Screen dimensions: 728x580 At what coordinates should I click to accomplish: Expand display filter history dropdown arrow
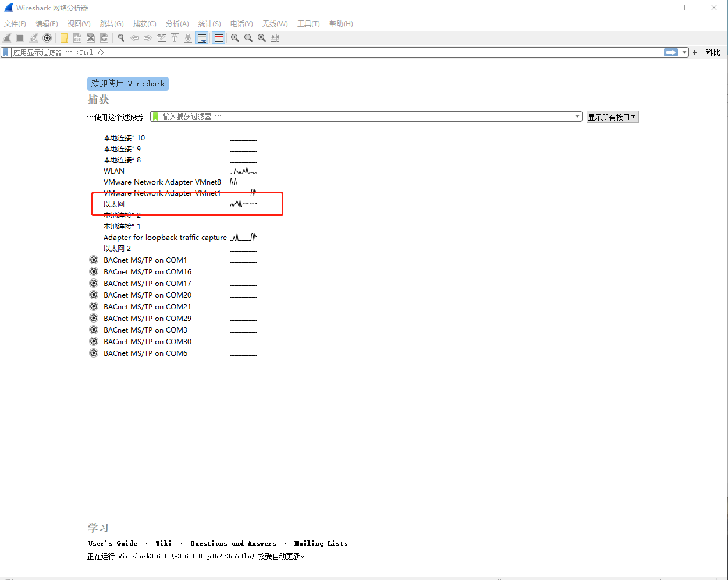(x=684, y=52)
